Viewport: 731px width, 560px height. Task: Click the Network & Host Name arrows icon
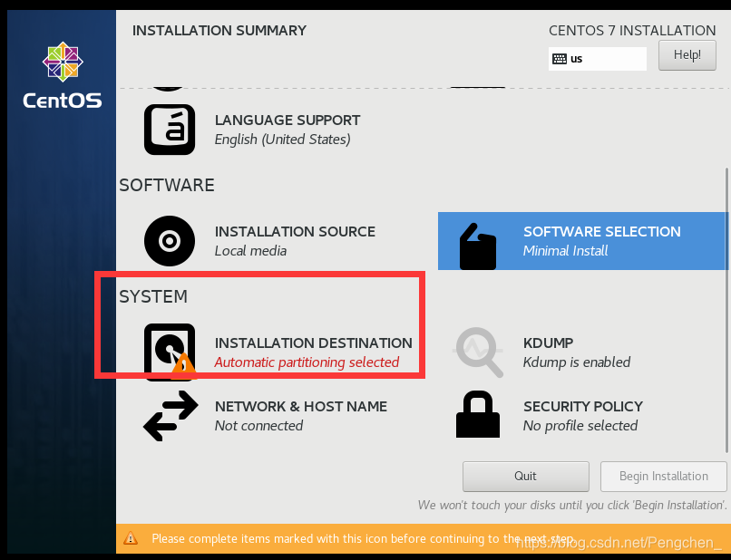(171, 416)
